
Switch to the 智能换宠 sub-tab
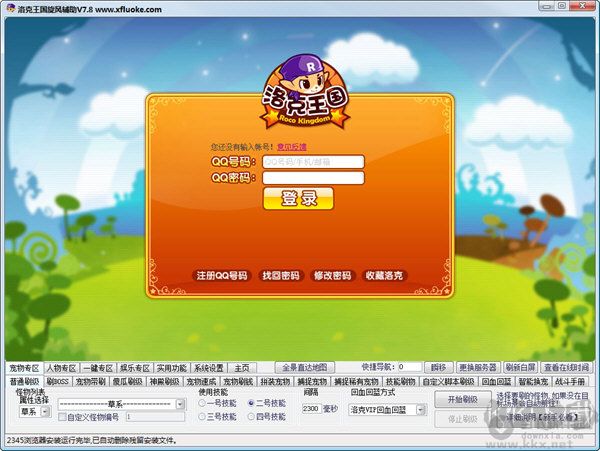point(533,381)
